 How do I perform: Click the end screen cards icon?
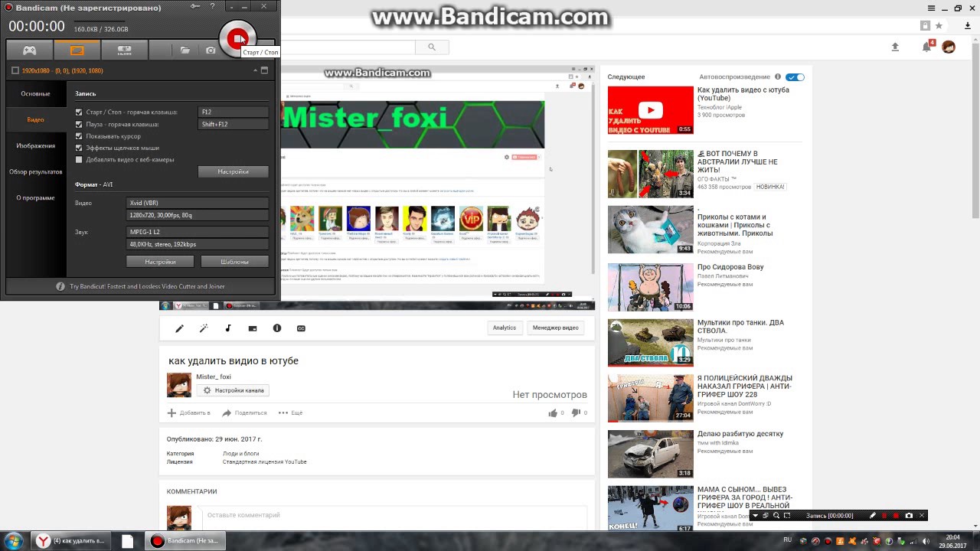click(x=253, y=328)
